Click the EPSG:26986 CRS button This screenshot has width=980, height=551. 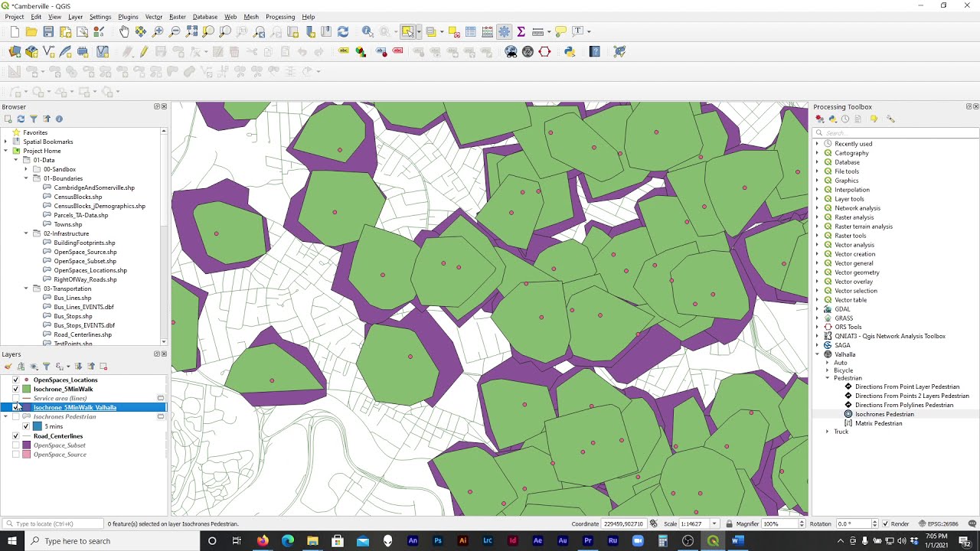(938, 524)
